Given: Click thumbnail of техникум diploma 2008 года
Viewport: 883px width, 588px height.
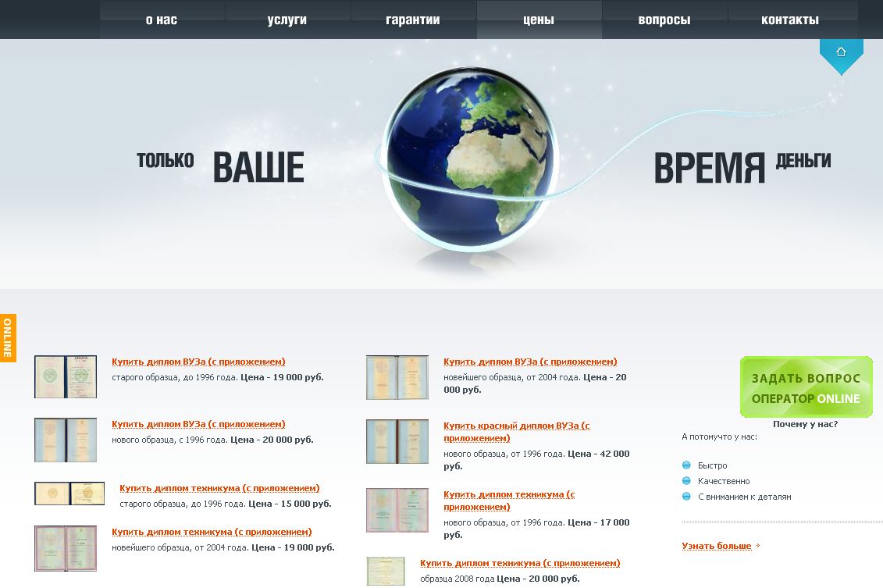Looking at the screenshot, I should (x=386, y=571).
